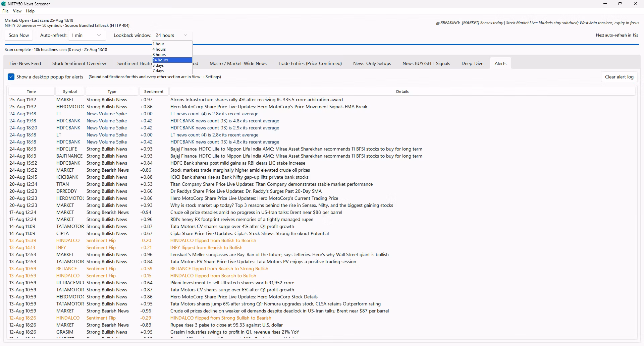644x346 pixels.
Task: Sort alerts by Symbol column header
Action: [70, 91]
